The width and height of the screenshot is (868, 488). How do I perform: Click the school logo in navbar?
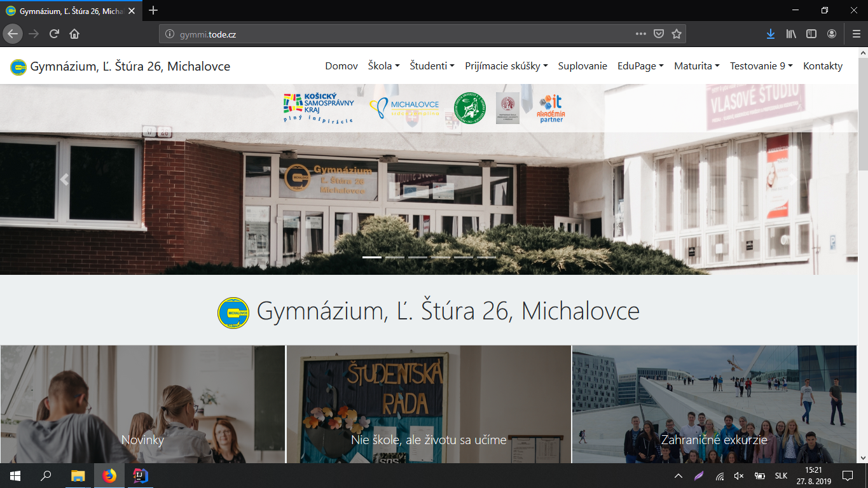click(18, 67)
